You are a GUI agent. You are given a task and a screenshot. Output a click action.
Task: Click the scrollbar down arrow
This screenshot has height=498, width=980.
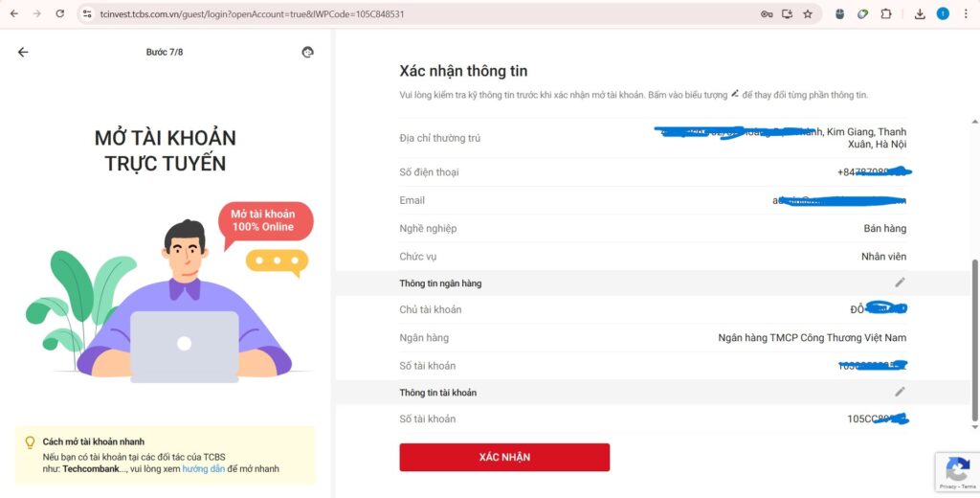(x=974, y=427)
